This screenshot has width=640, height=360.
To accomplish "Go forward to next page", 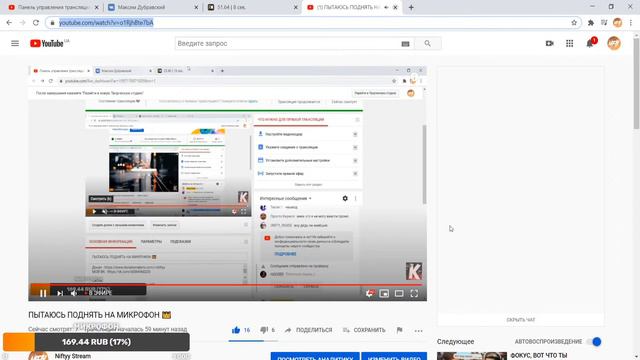I will 22,23.
